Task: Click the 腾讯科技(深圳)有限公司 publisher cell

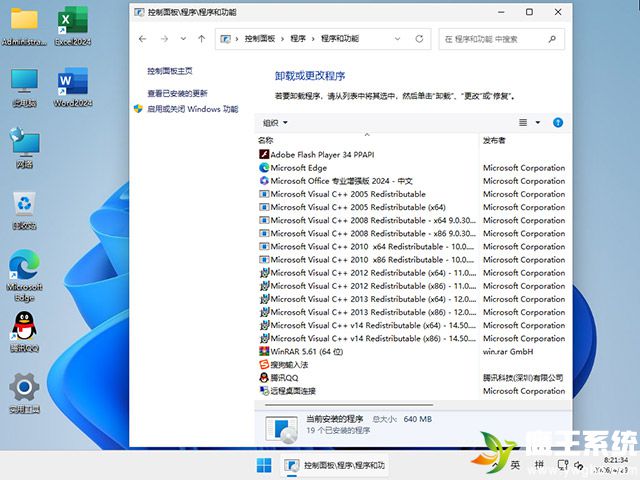Action: click(x=523, y=378)
